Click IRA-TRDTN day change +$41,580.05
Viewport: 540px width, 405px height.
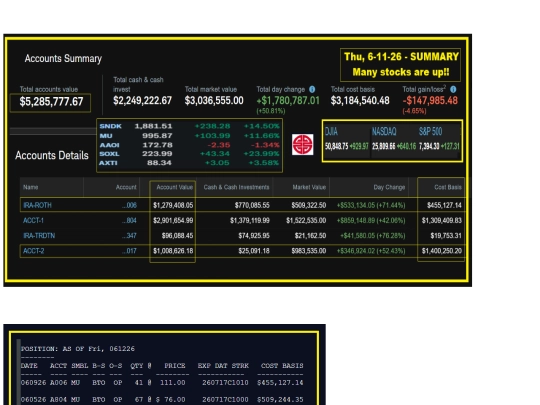[x=373, y=236]
